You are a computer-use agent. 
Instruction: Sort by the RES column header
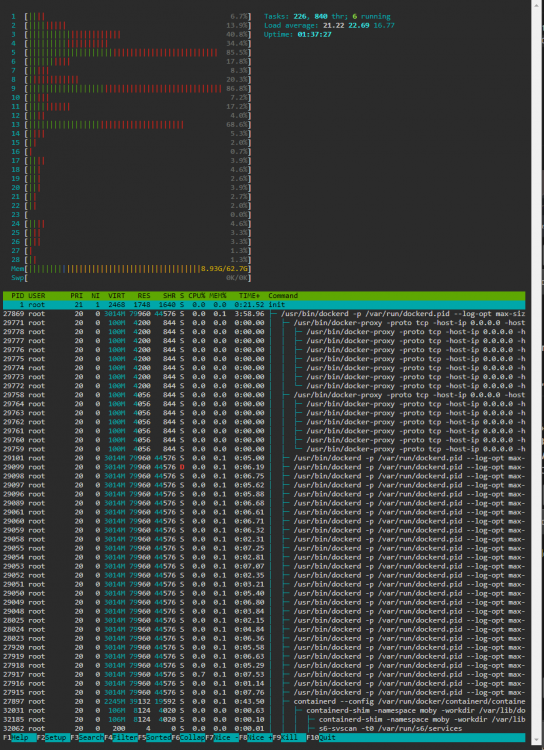coord(144,296)
